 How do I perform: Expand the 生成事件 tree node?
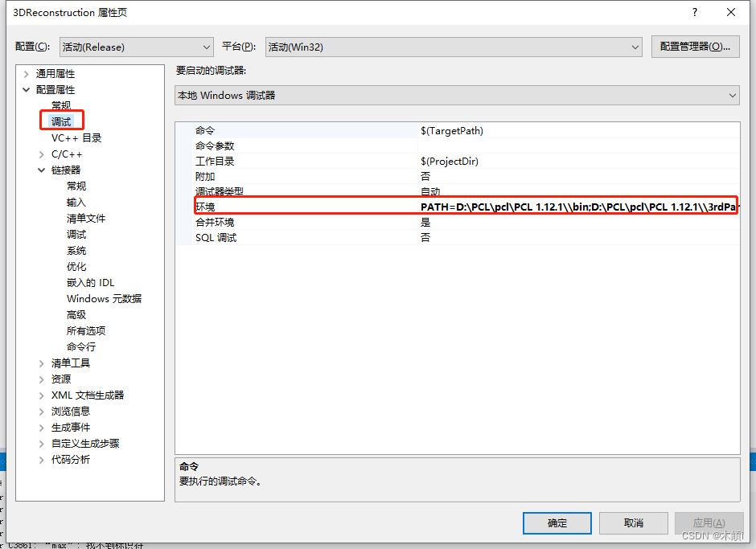coord(42,428)
